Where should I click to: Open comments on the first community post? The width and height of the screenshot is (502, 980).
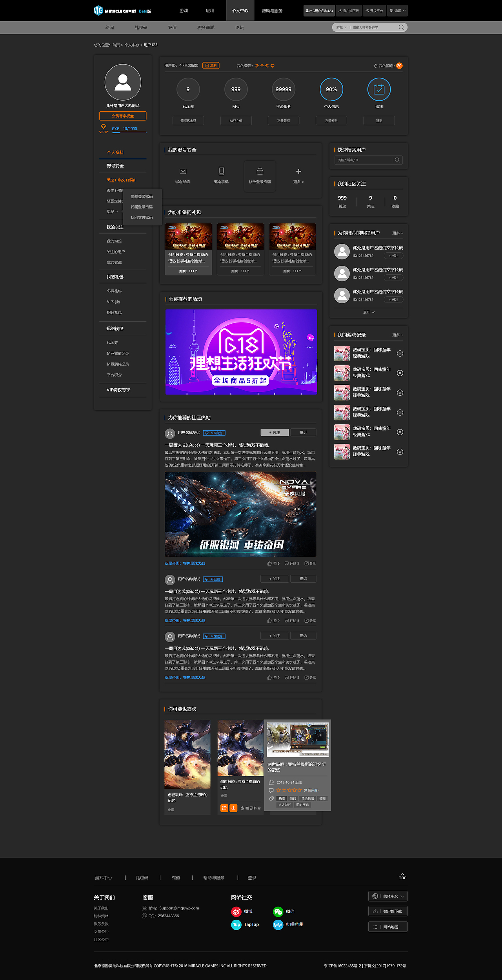click(292, 563)
